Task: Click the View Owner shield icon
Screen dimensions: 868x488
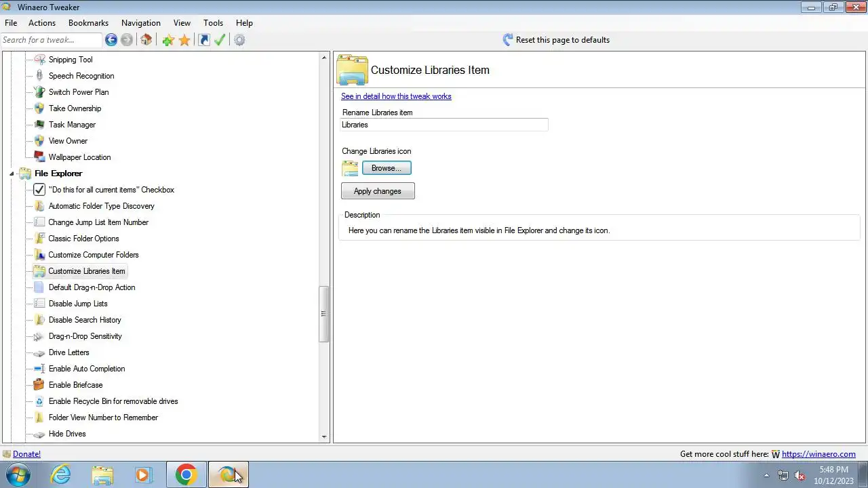Action: [x=39, y=141]
